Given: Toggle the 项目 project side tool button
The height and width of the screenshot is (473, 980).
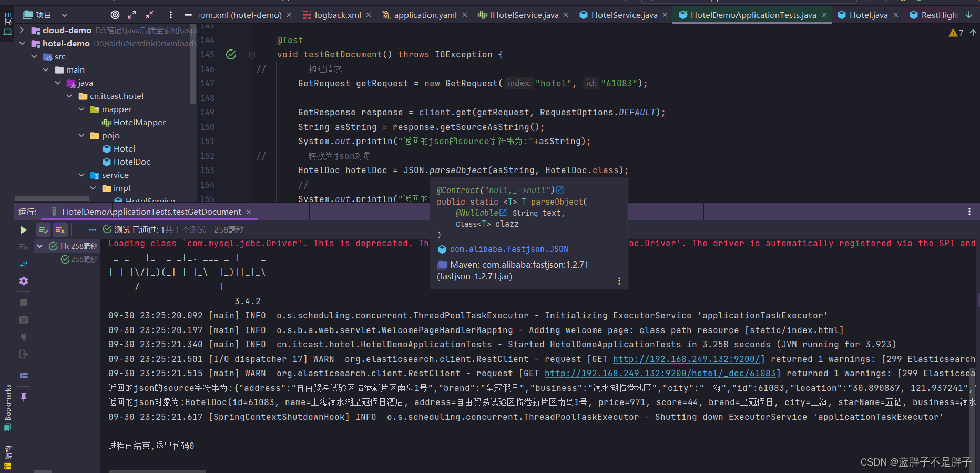Looking at the screenshot, I should [x=7, y=24].
